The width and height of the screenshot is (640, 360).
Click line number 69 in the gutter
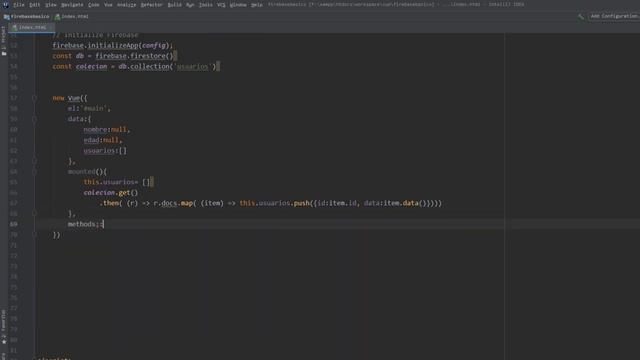pyautogui.click(x=13, y=224)
